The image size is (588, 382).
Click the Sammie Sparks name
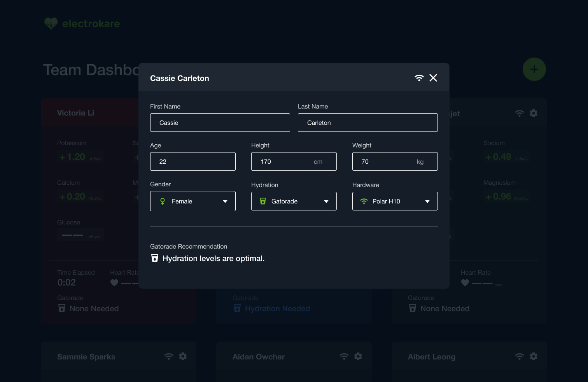click(x=86, y=357)
